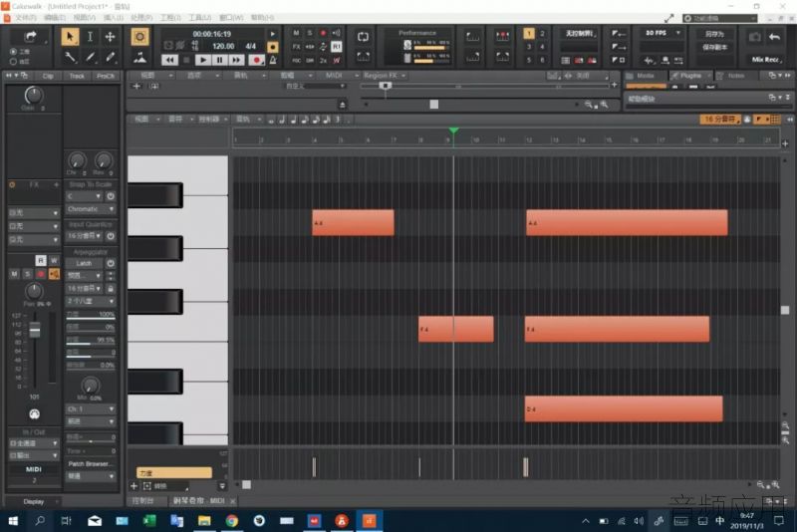
Task: Open the Media browser tab
Action: click(x=645, y=76)
